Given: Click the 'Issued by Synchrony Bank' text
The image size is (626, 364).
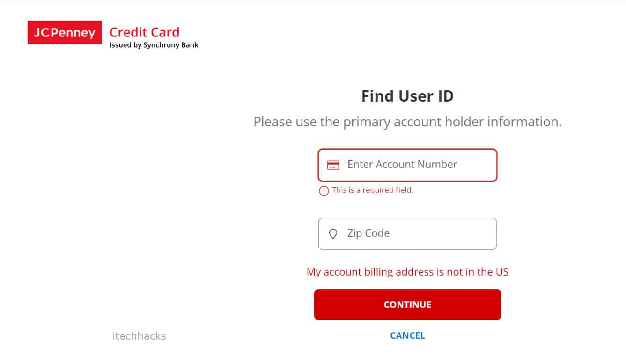Looking at the screenshot, I should point(154,45).
